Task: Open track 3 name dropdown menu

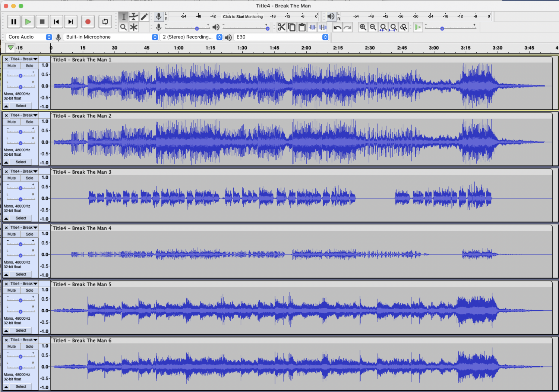Action: tap(24, 171)
